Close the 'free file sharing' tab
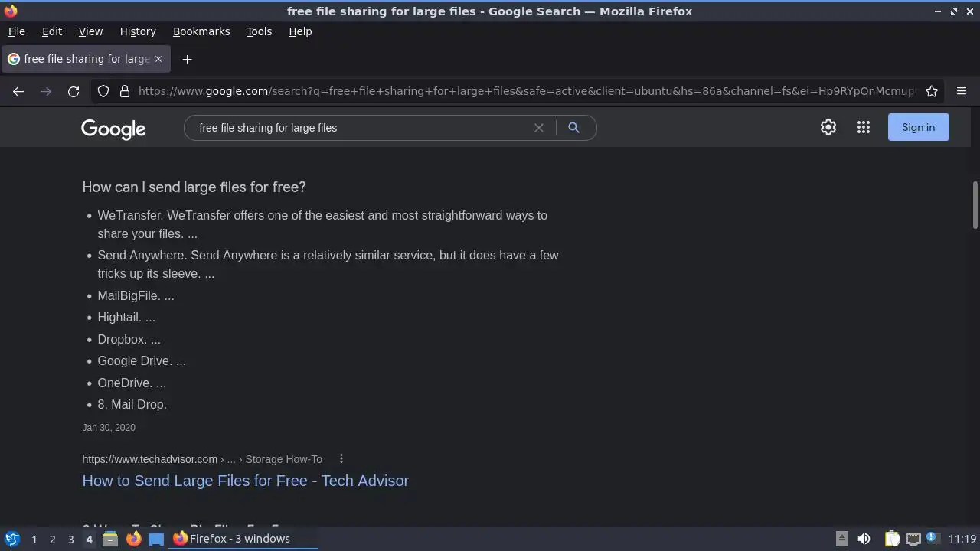The width and height of the screenshot is (980, 551). [x=158, y=59]
